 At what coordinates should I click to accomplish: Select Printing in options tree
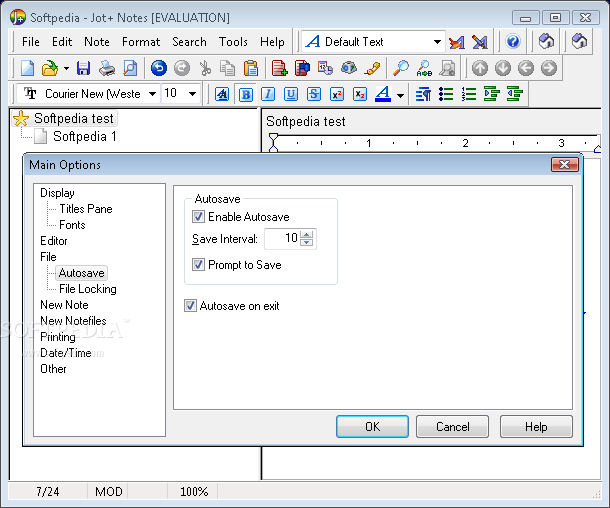tap(58, 337)
